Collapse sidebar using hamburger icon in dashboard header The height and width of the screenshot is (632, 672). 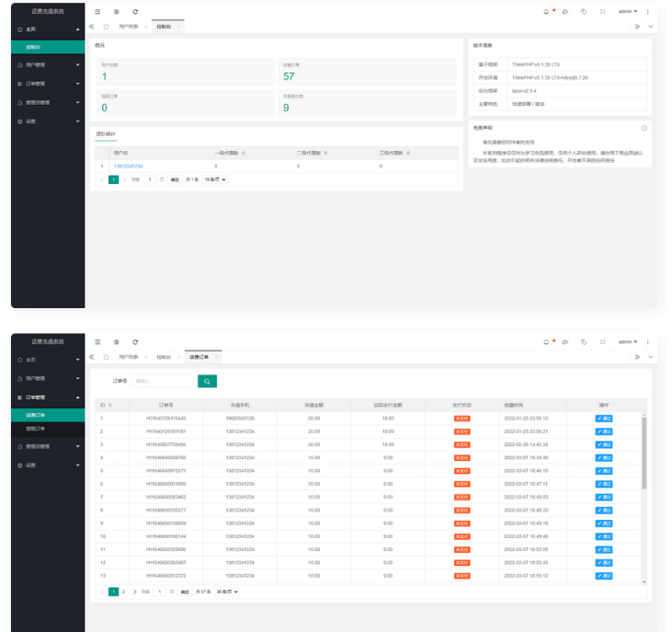click(97, 11)
